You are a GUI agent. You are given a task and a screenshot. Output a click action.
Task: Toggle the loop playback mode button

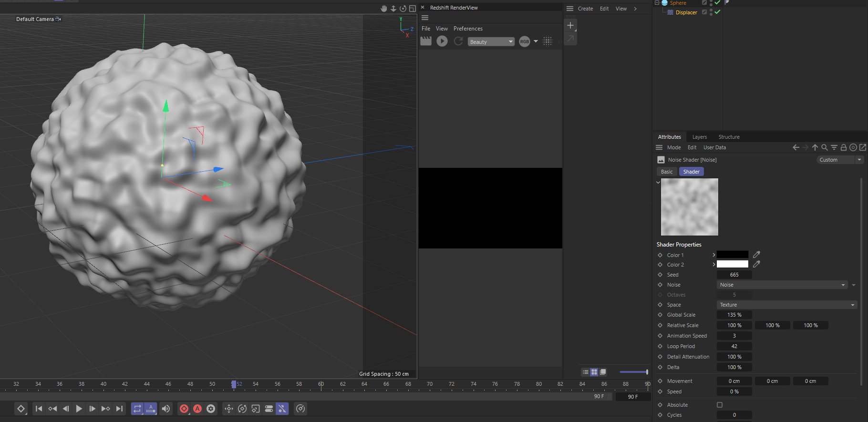[137, 409]
